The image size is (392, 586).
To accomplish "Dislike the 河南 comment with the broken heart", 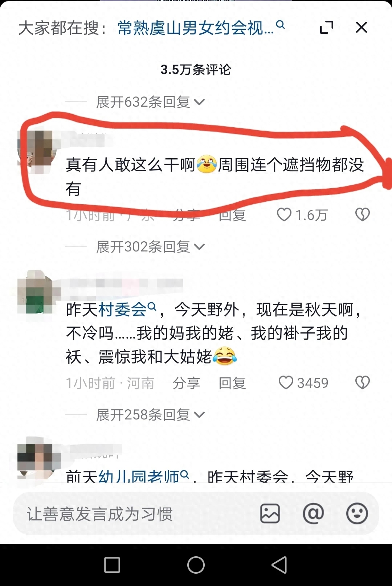I will [362, 383].
